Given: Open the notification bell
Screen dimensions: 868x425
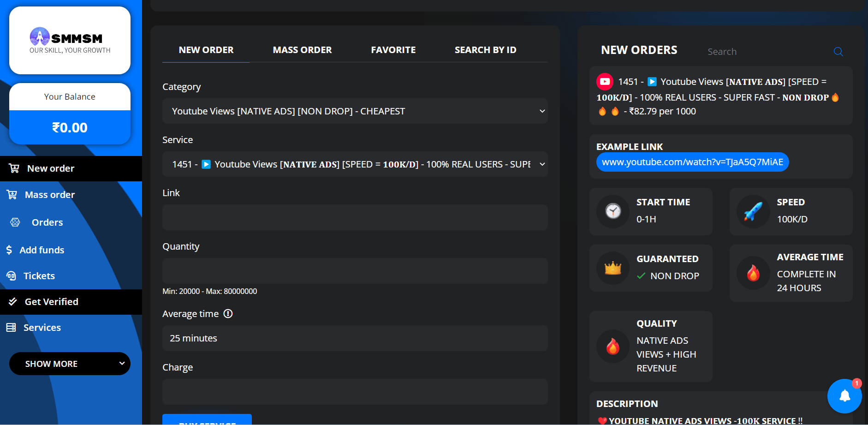Looking at the screenshot, I should [x=844, y=396].
